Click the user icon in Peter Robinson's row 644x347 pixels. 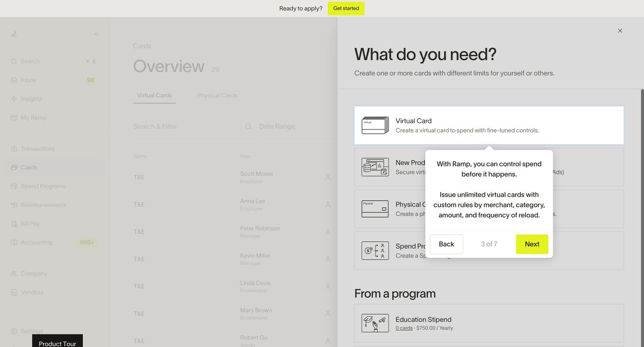328,231
